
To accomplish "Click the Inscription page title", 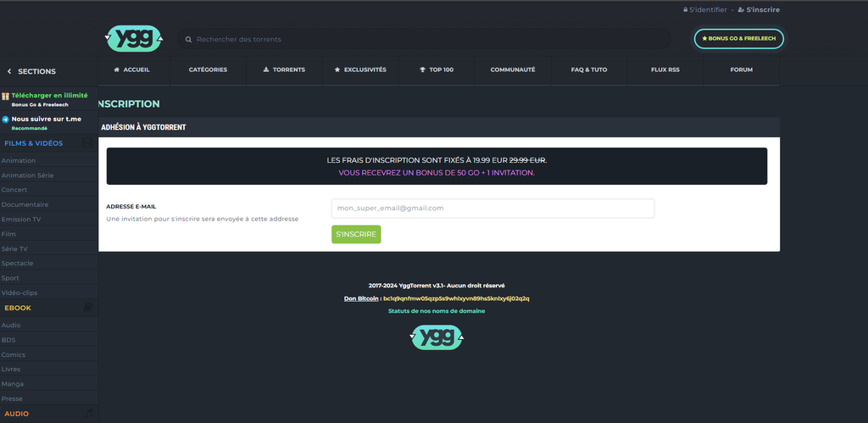I will pos(129,103).
